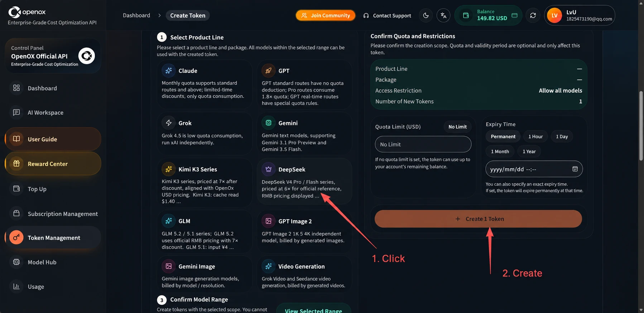Click the Create 1 Token button

pyautogui.click(x=478, y=219)
